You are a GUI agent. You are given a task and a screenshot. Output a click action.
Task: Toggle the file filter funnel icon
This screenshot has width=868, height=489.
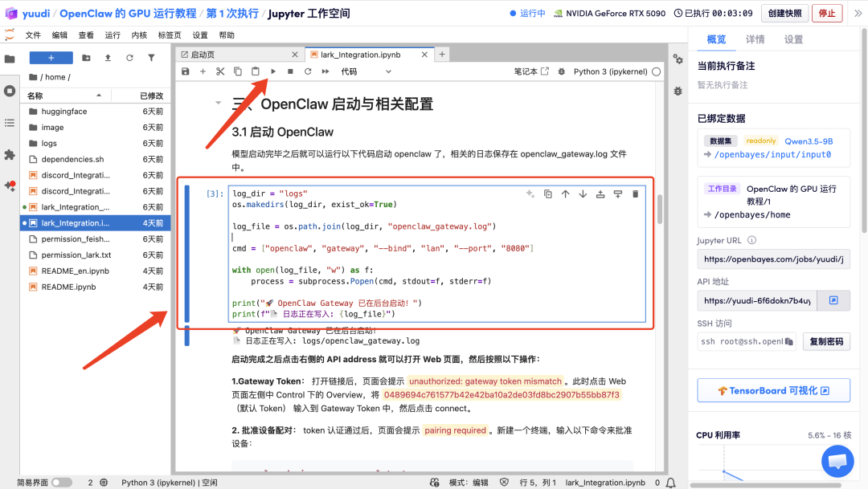pos(151,58)
